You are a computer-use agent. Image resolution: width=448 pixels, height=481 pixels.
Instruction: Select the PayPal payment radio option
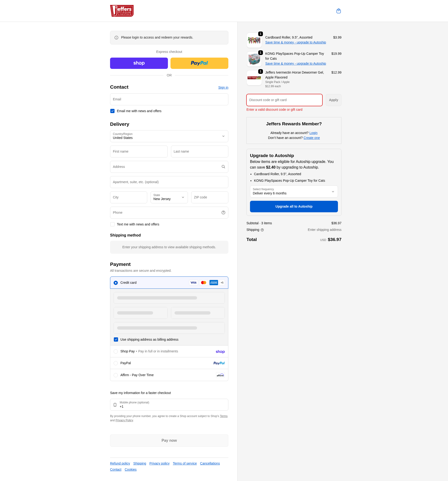pyautogui.click(x=116, y=363)
